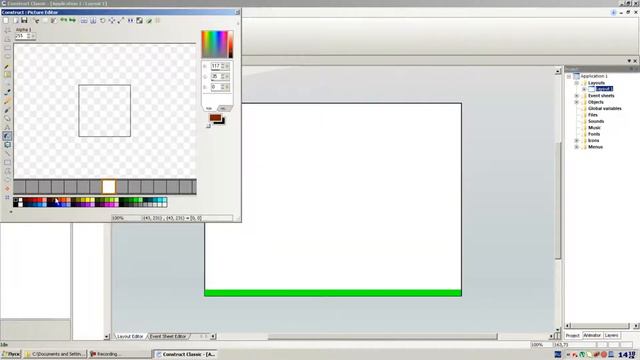Switch to the Layout Editor tab
640x360 pixels.
coord(130,336)
